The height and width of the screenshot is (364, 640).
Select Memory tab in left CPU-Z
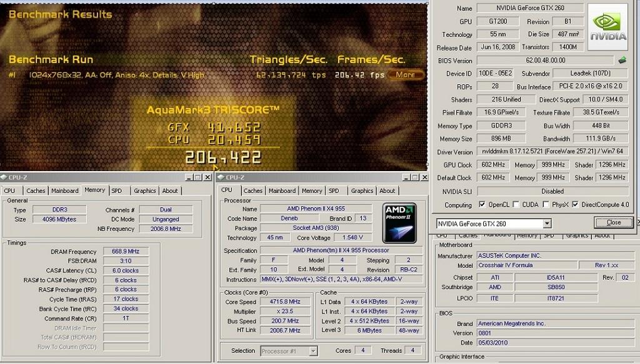tap(95, 190)
